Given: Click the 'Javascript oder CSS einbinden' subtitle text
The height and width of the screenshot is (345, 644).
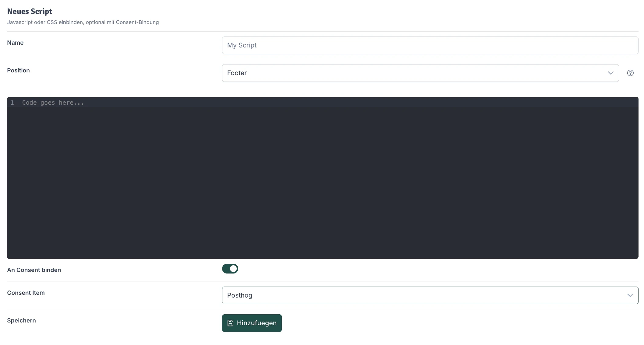Looking at the screenshot, I should pyautogui.click(x=83, y=22).
